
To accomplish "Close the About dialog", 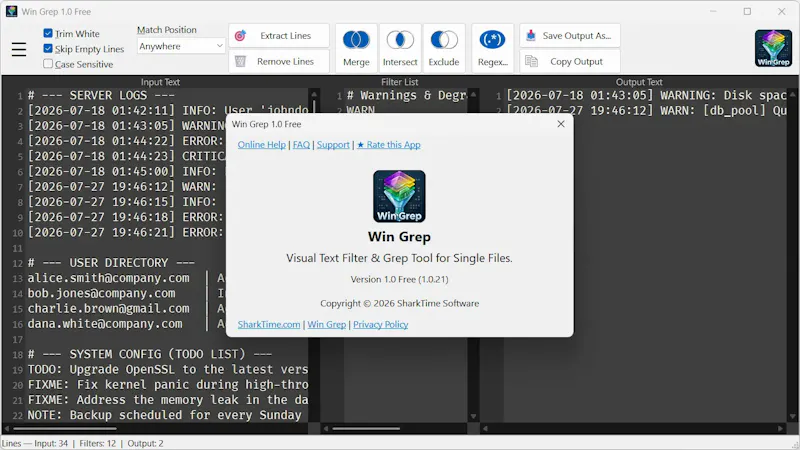I will [x=561, y=124].
